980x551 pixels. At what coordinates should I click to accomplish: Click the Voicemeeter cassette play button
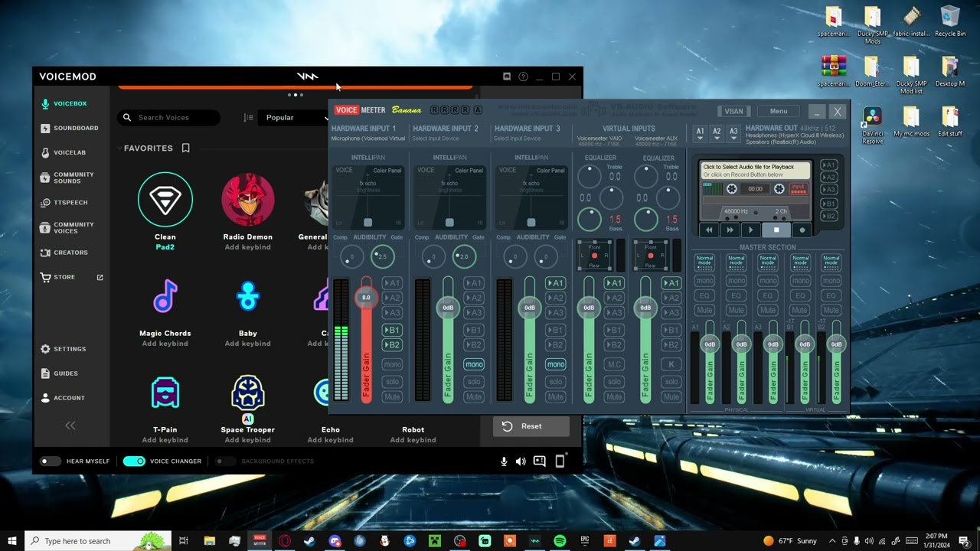pos(750,230)
